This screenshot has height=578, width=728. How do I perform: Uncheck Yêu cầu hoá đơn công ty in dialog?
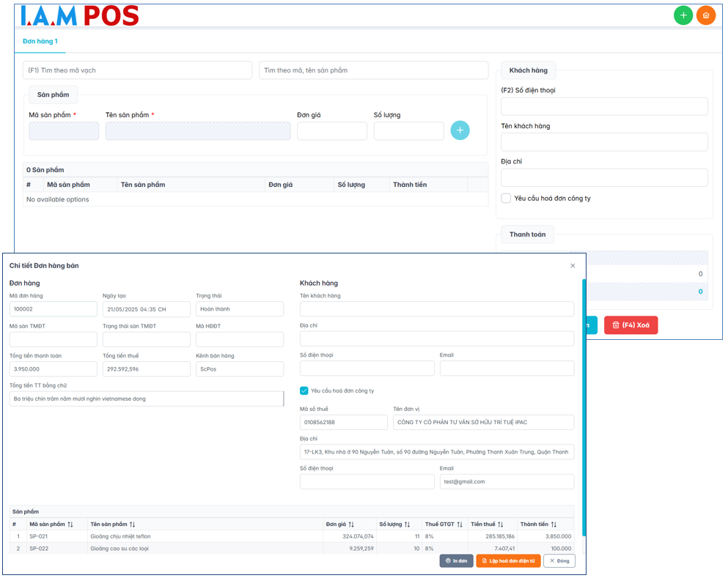pos(304,390)
